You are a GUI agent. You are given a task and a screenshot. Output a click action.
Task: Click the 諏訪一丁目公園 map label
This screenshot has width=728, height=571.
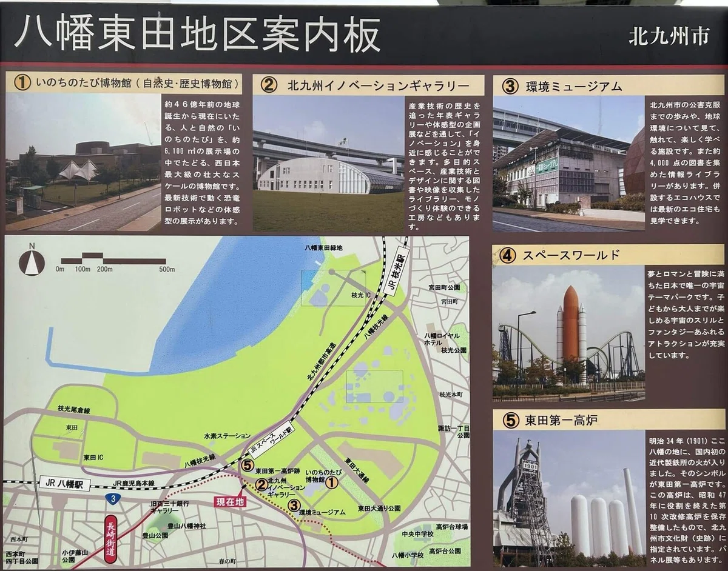point(454,432)
